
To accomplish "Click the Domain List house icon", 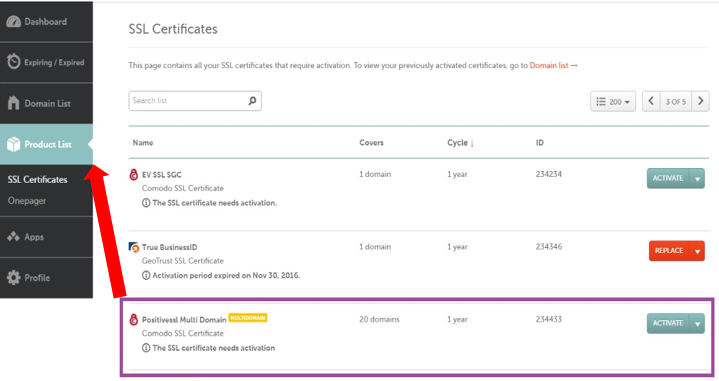I will pos(13,103).
